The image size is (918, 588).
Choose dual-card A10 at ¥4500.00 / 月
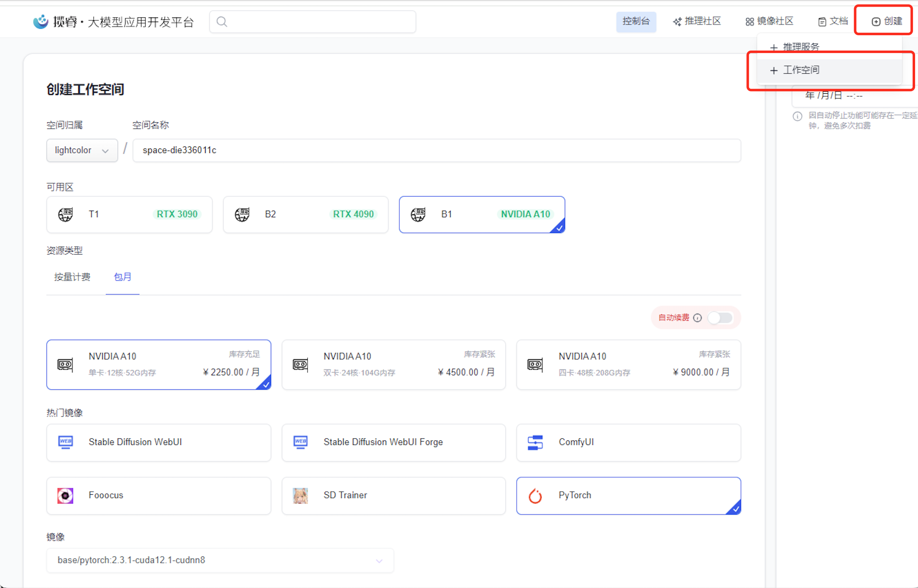pos(393,365)
